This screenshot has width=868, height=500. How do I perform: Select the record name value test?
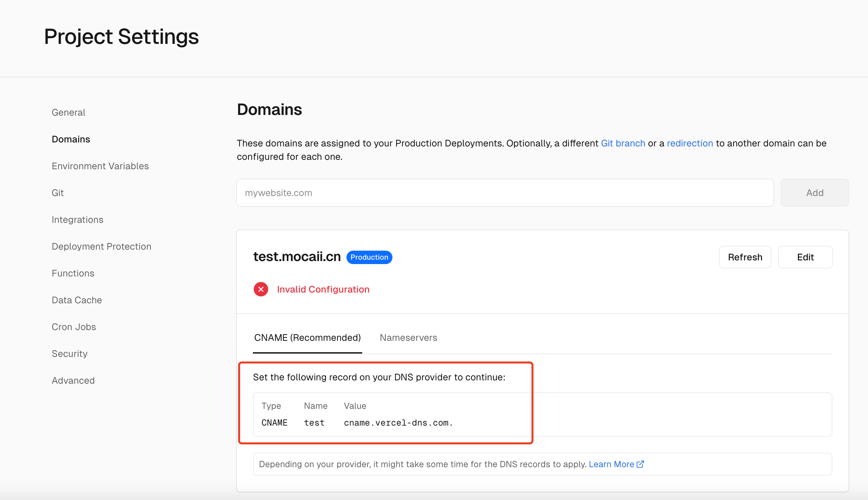314,422
